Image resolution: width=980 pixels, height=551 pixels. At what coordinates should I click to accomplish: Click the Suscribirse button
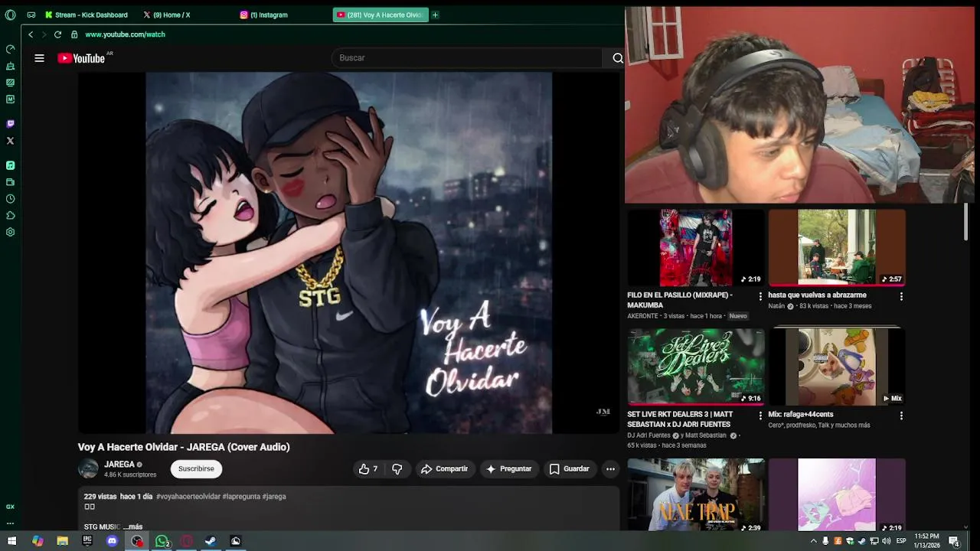[x=196, y=469]
